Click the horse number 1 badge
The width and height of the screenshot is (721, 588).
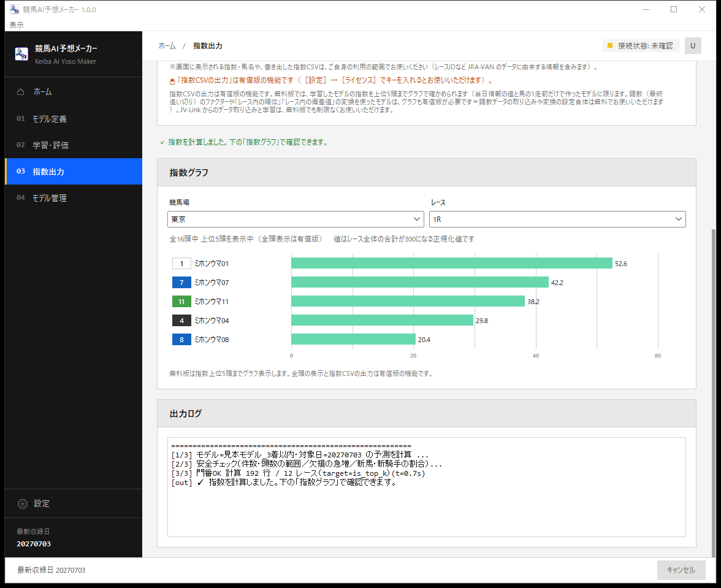click(181, 264)
